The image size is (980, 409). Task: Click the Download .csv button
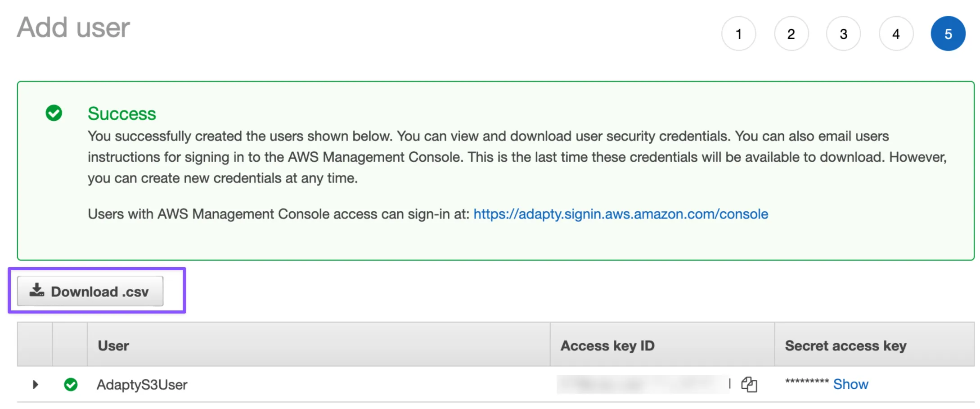coord(90,291)
